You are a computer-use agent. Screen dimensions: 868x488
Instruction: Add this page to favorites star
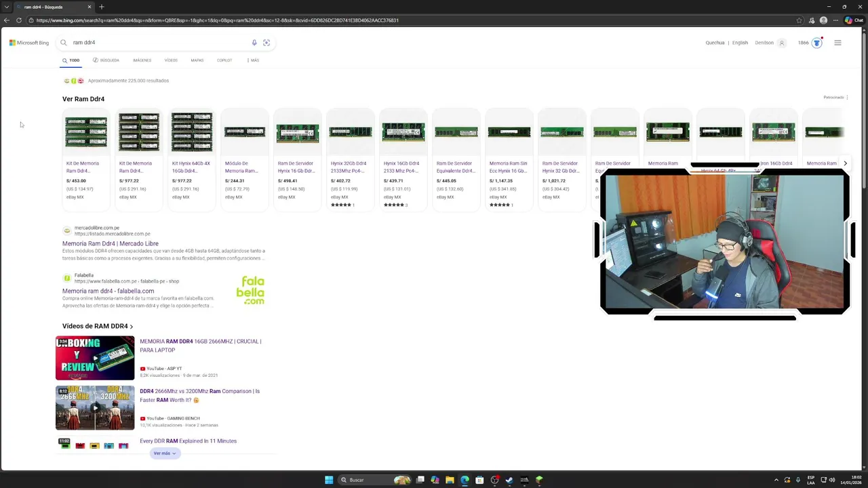(800, 20)
